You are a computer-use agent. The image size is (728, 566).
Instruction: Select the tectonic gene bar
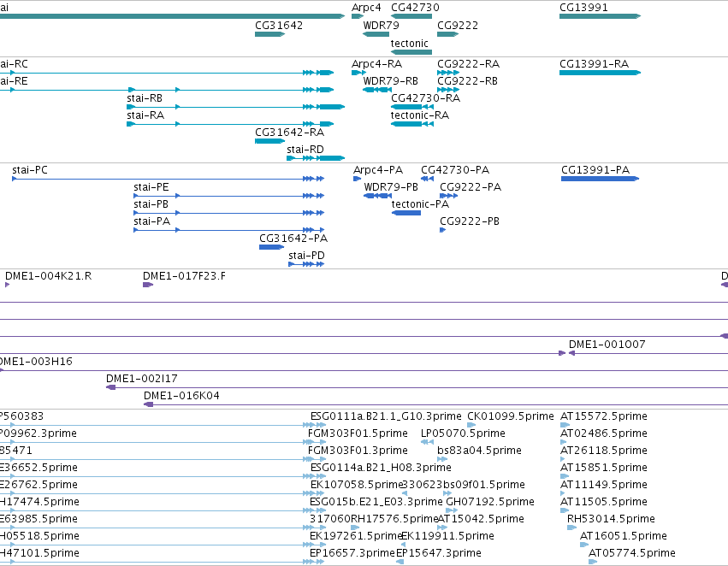(x=411, y=52)
